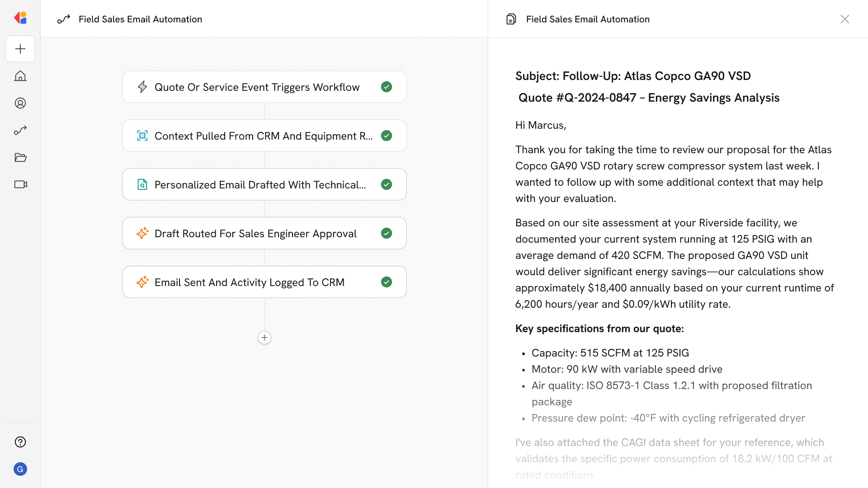868x488 pixels.
Task: Open the folder icon in sidebar
Action: tap(20, 157)
